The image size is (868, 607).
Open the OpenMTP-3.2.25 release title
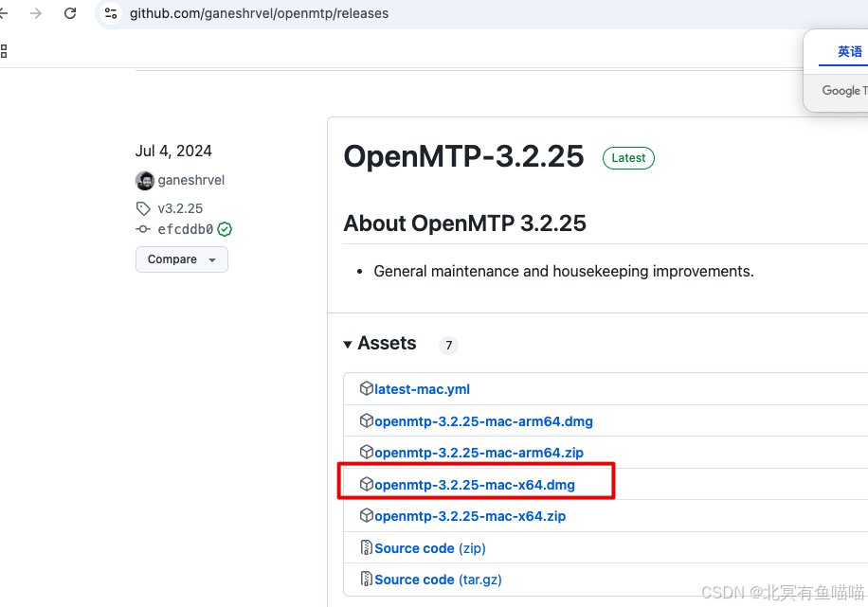coord(463,156)
